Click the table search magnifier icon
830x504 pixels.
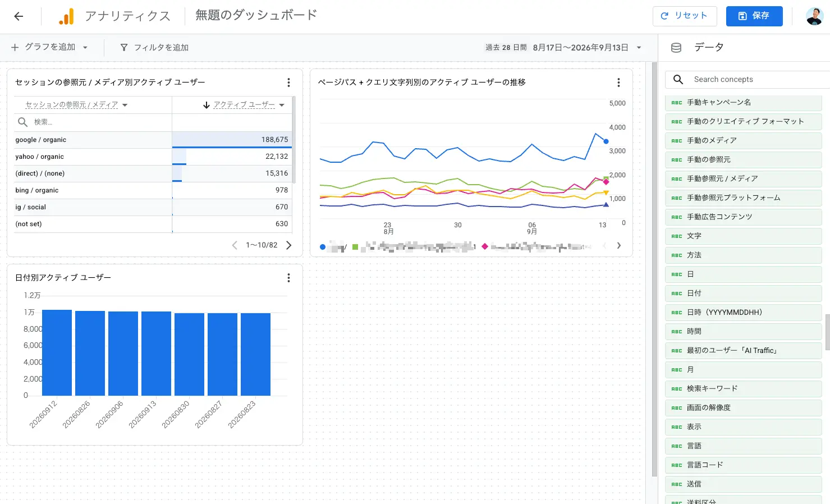coord(23,122)
